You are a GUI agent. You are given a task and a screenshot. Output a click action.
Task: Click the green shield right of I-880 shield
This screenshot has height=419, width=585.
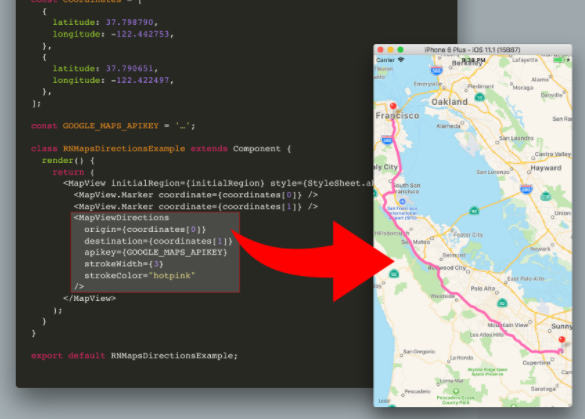coord(545,196)
